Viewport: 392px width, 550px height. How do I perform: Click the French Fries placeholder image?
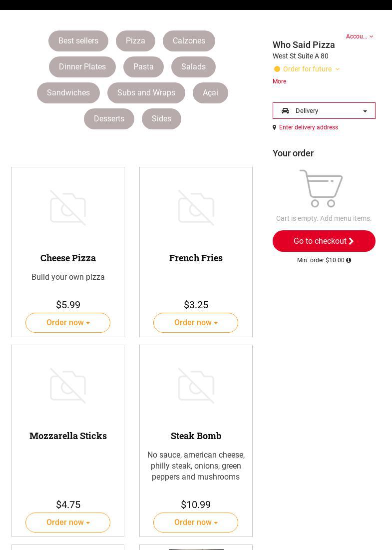(196, 208)
